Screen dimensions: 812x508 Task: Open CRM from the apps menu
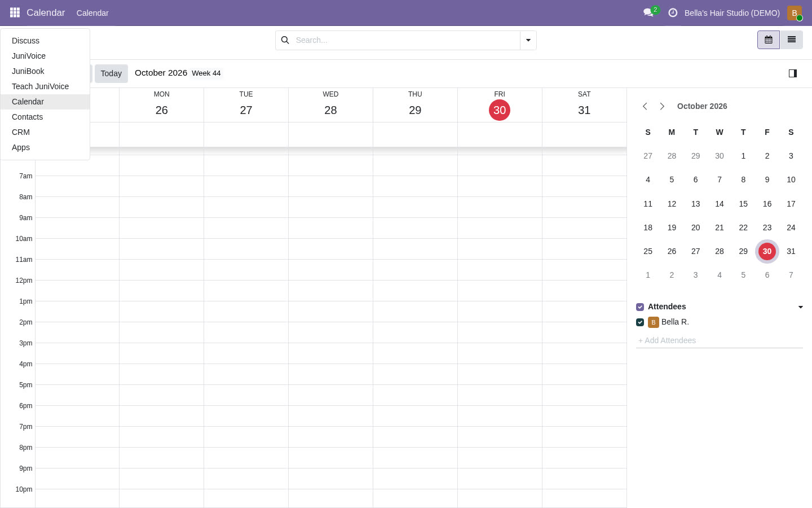click(45, 132)
